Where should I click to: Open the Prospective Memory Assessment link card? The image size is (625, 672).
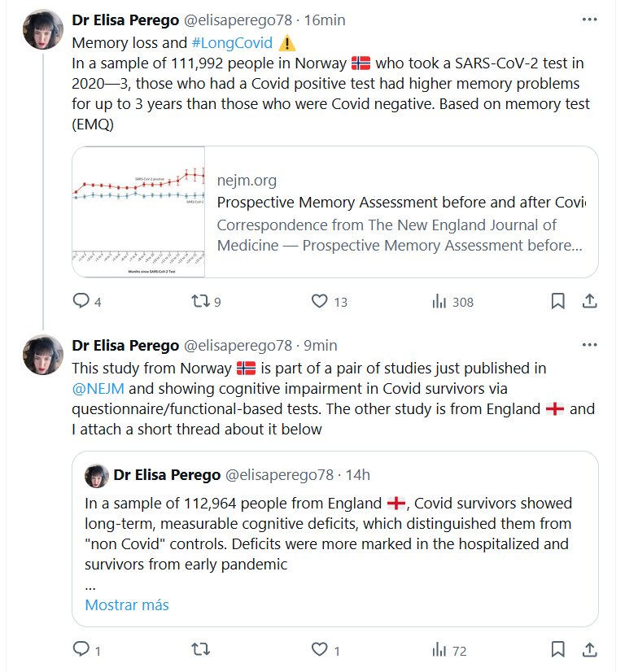(400, 212)
